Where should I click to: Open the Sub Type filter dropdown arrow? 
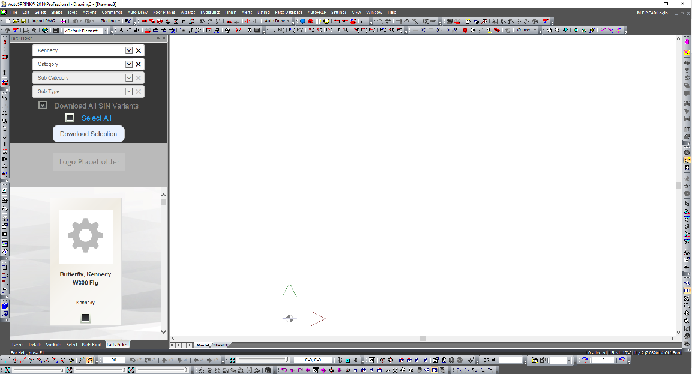(x=128, y=91)
